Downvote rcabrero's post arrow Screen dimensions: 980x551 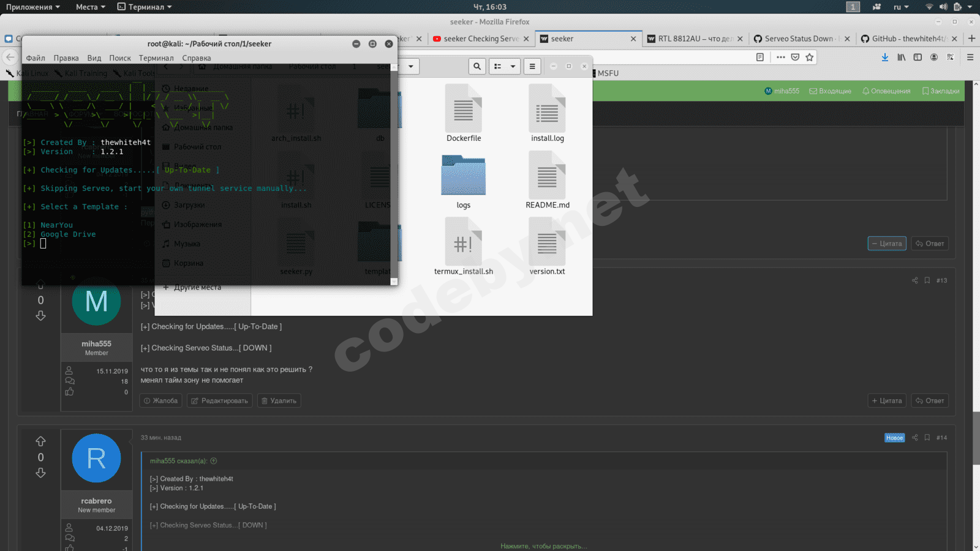(x=40, y=473)
